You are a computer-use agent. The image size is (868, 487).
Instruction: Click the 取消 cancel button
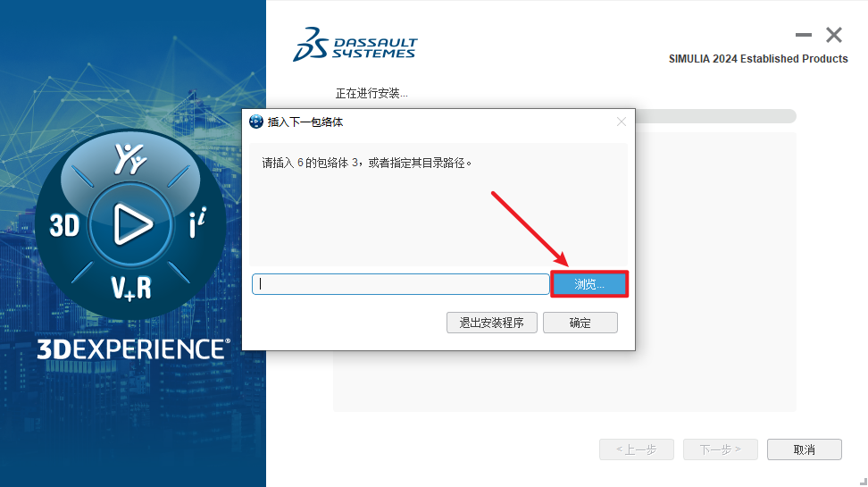805,449
